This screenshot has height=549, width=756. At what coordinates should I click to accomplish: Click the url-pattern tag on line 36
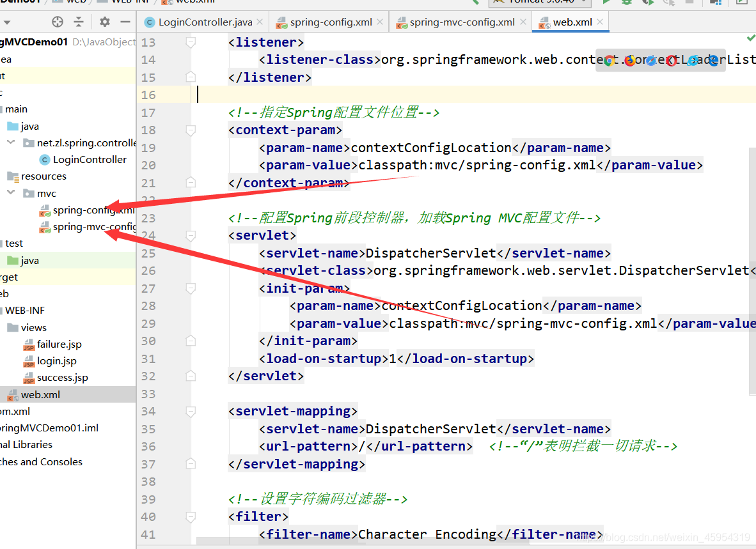click(308, 447)
